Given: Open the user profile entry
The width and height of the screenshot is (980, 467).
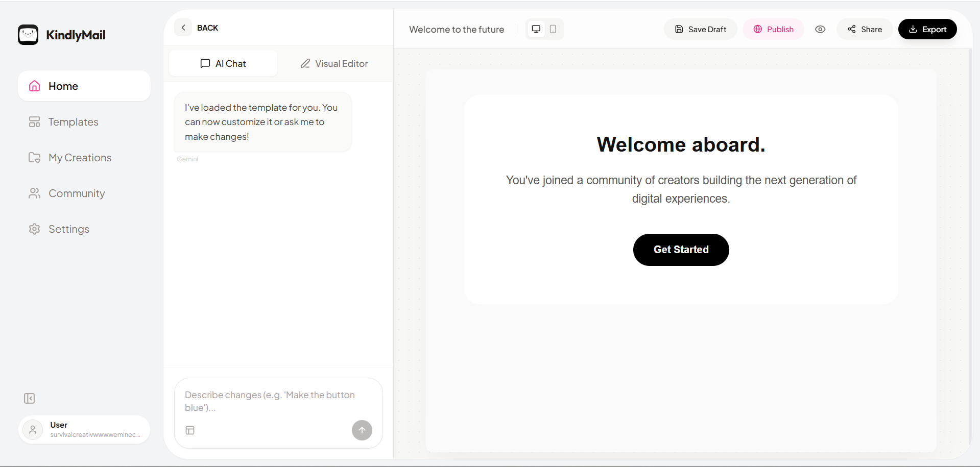Looking at the screenshot, I should (x=84, y=429).
